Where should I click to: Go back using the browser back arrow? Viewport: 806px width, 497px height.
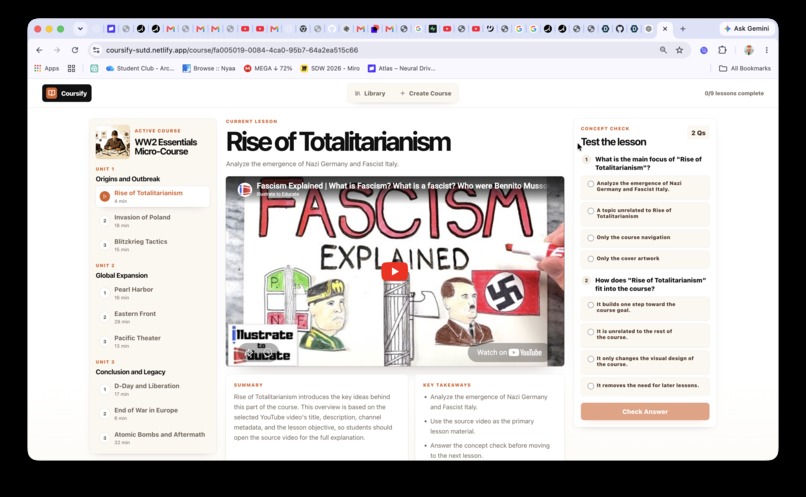pos(40,50)
